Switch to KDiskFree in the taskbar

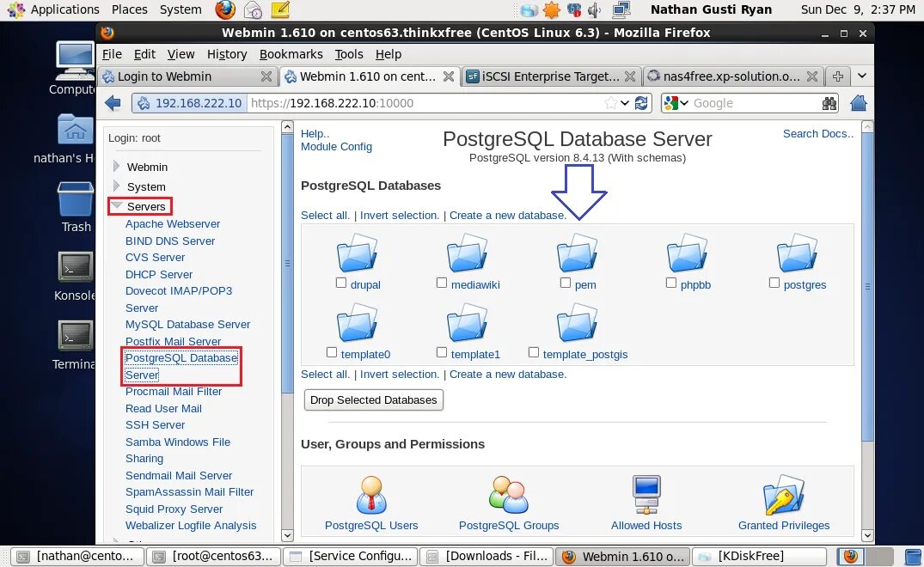click(758, 556)
